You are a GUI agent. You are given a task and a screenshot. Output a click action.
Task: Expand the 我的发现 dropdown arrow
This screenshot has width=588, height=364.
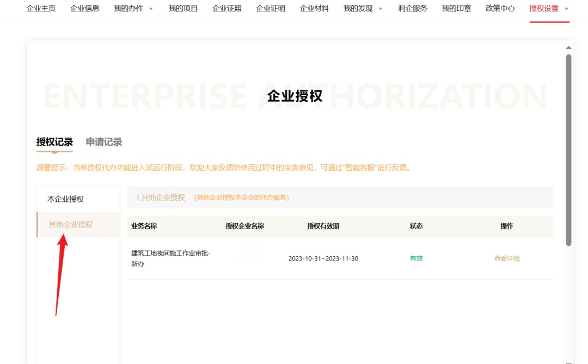380,9
